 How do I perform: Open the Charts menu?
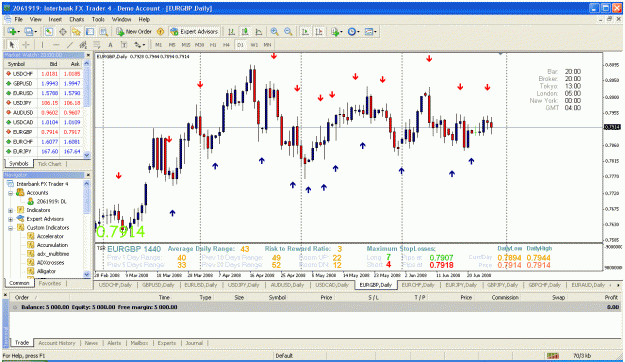pyautogui.click(x=77, y=19)
